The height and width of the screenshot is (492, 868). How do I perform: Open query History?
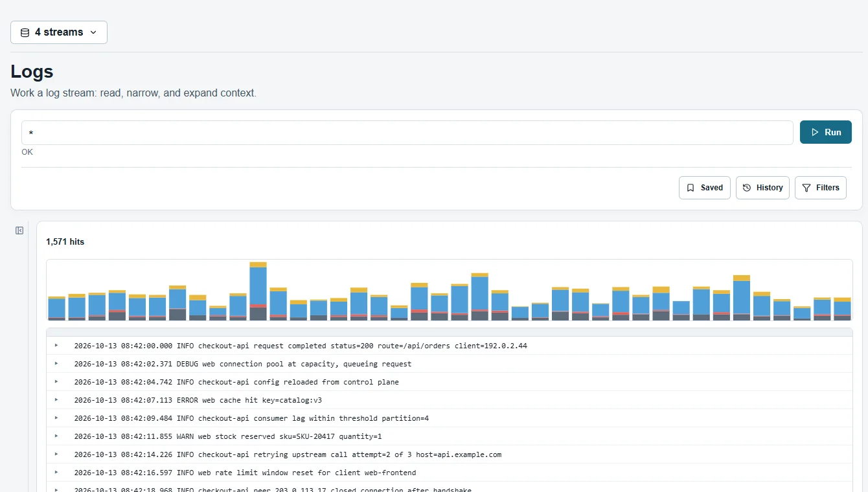pos(762,188)
